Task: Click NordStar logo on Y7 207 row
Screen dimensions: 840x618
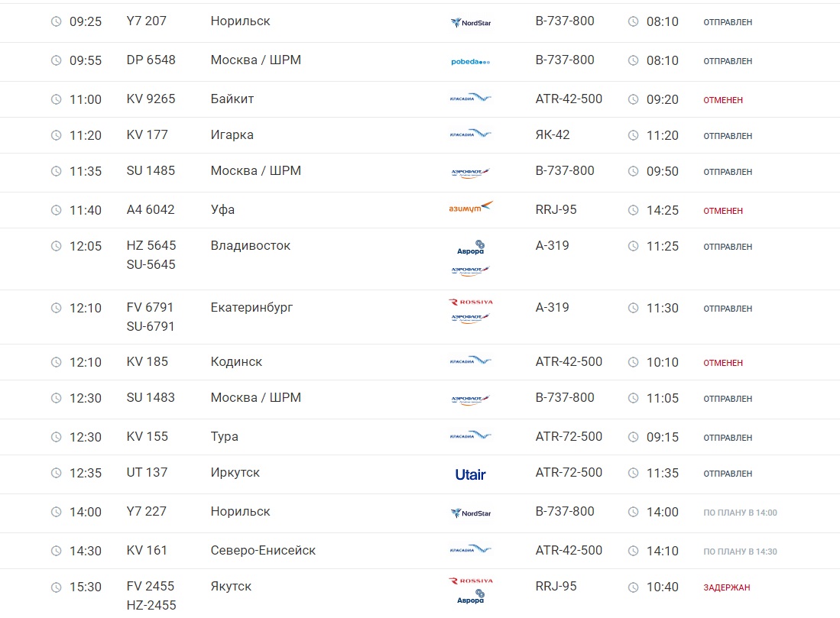Action: 470,22
